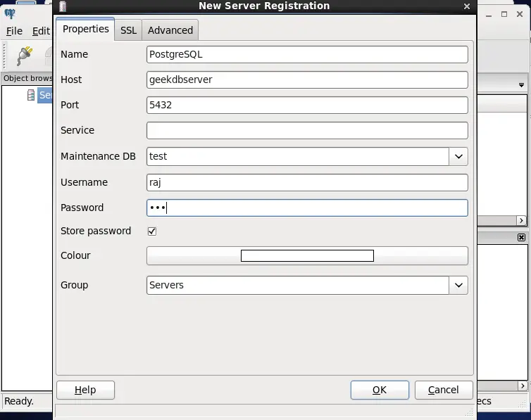Click the Ready. status bar text
Viewport: 531px width, 420px height.
18,401
